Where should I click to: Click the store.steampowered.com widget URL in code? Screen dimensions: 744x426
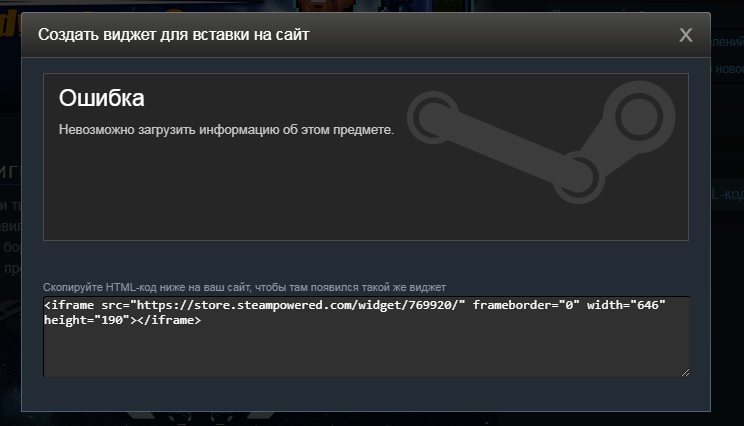point(298,305)
